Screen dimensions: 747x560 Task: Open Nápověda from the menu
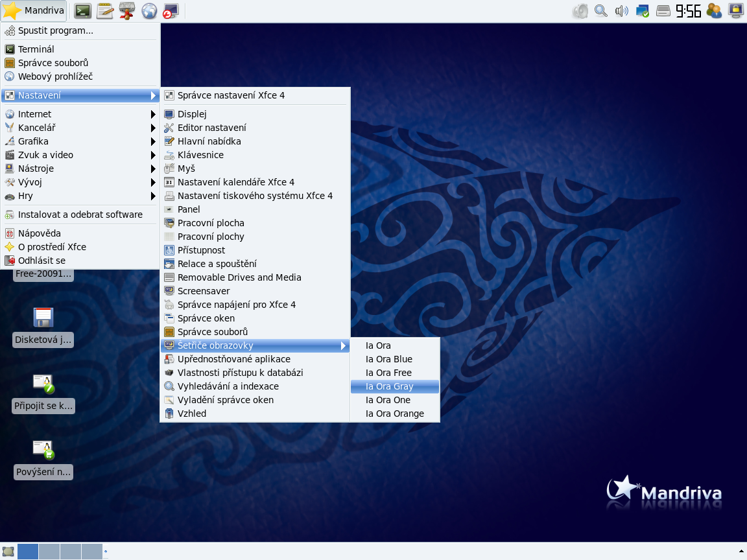80,233
